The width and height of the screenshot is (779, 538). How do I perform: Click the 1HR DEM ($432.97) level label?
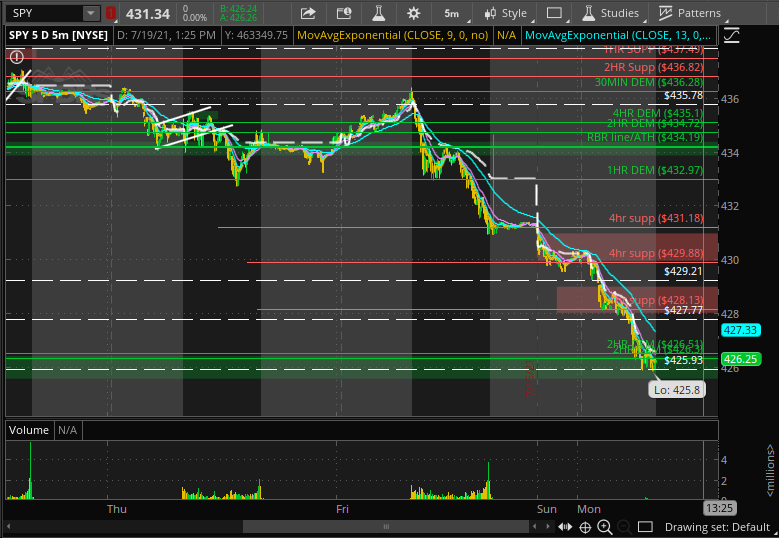(x=655, y=170)
